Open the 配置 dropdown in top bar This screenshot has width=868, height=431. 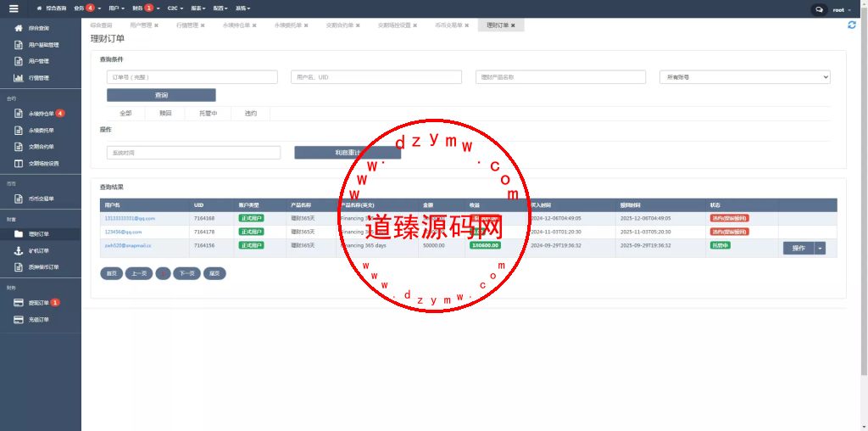point(220,8)
